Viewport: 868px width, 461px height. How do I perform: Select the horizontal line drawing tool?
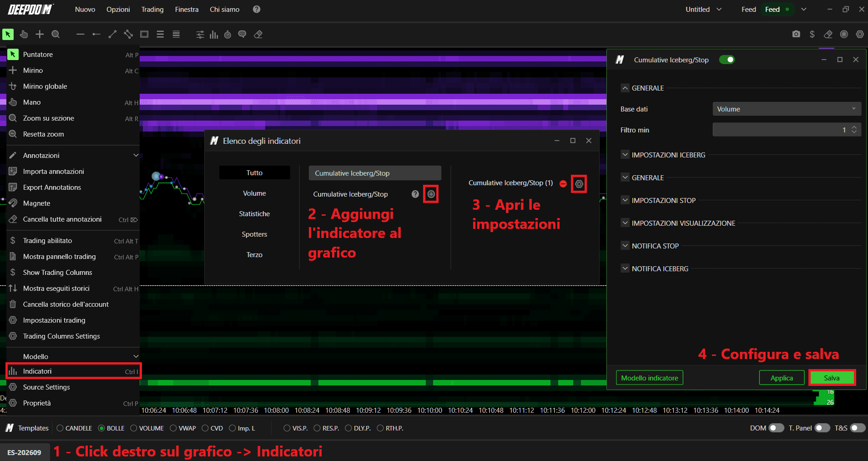(x=81, y=34)
